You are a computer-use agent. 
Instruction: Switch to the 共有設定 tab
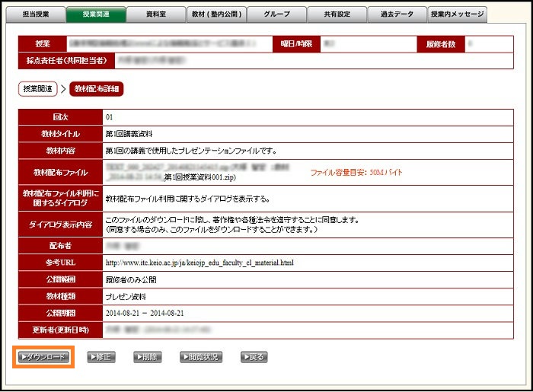coord(336,14)
